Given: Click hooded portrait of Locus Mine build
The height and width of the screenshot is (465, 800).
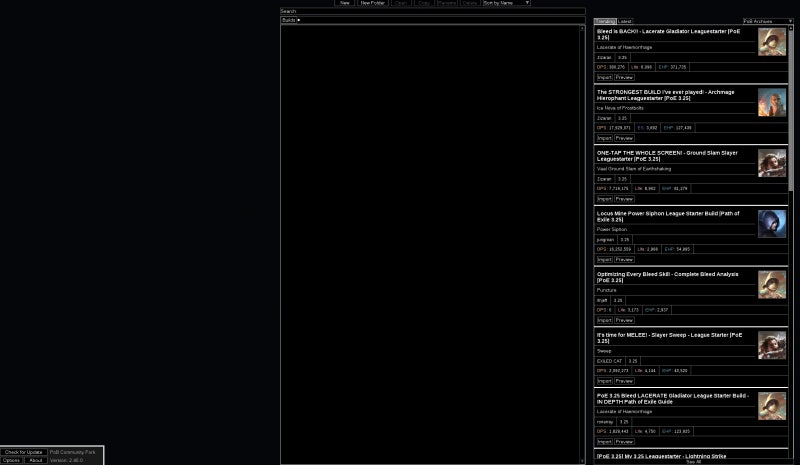Looking at the screenshot, I should [x=772, y=224].
